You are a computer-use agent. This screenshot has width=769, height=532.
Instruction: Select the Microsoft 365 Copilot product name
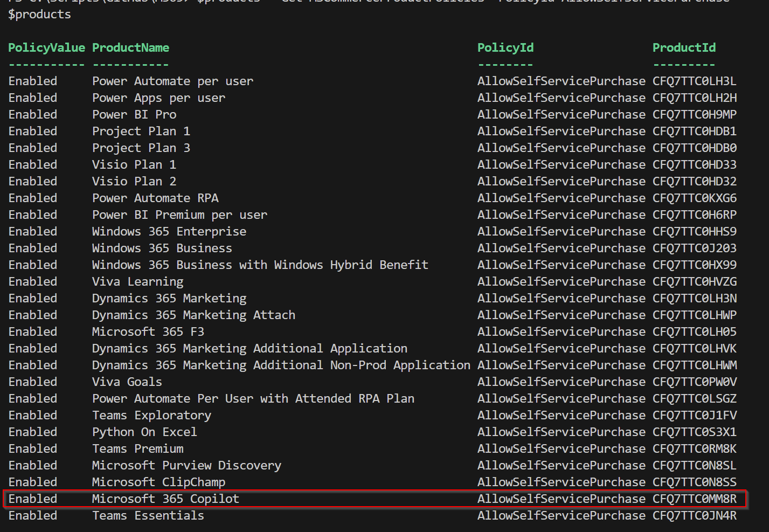(x=165, y=499)
